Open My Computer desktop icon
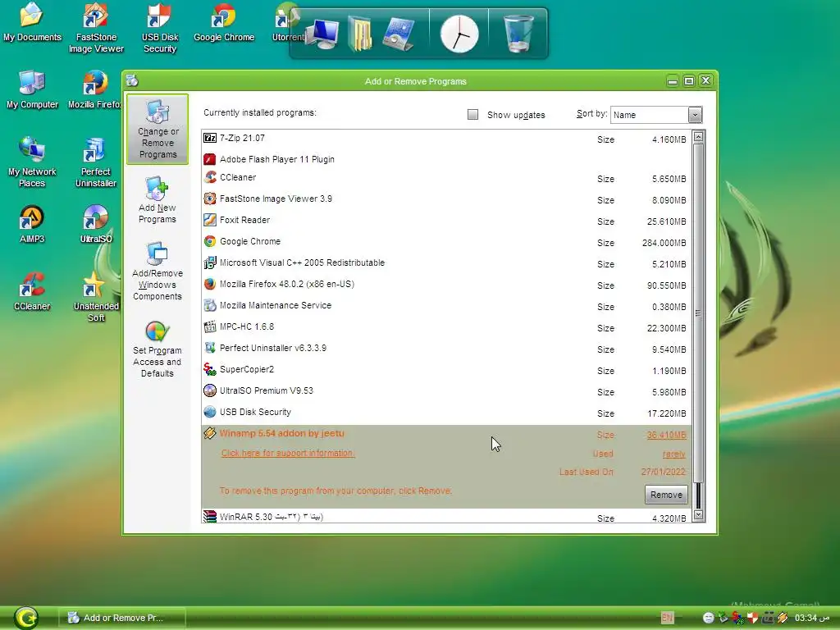 [x=32, y=90]
